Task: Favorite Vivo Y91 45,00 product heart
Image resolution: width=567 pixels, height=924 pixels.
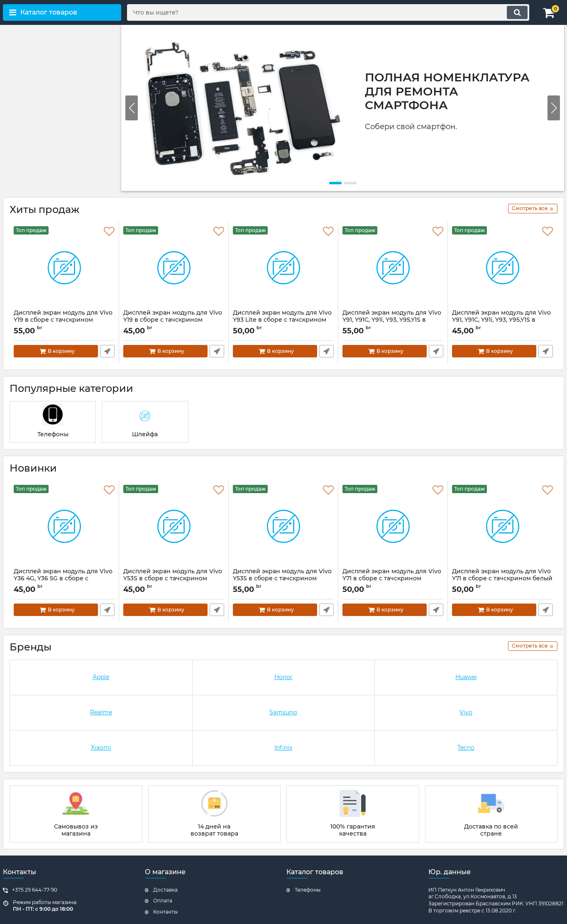Action: pyautogui.click(x=547, y=231)
